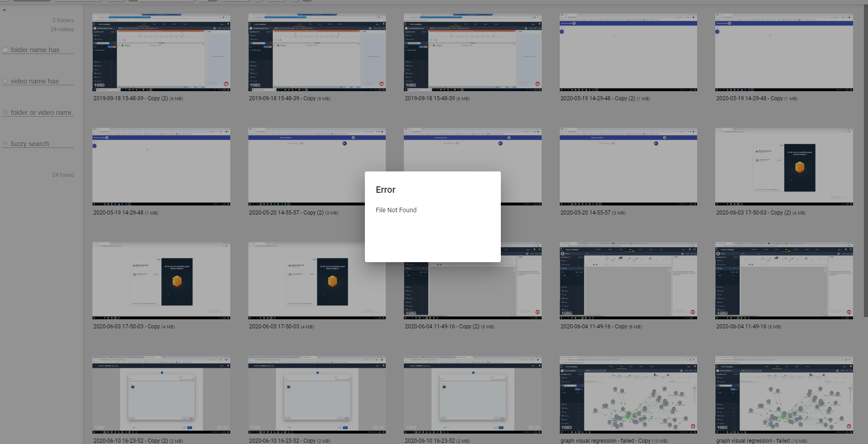Click the play icon beside video name has
Screen dimensions: 868x444
pyautogui.click(x=5, y=81)
